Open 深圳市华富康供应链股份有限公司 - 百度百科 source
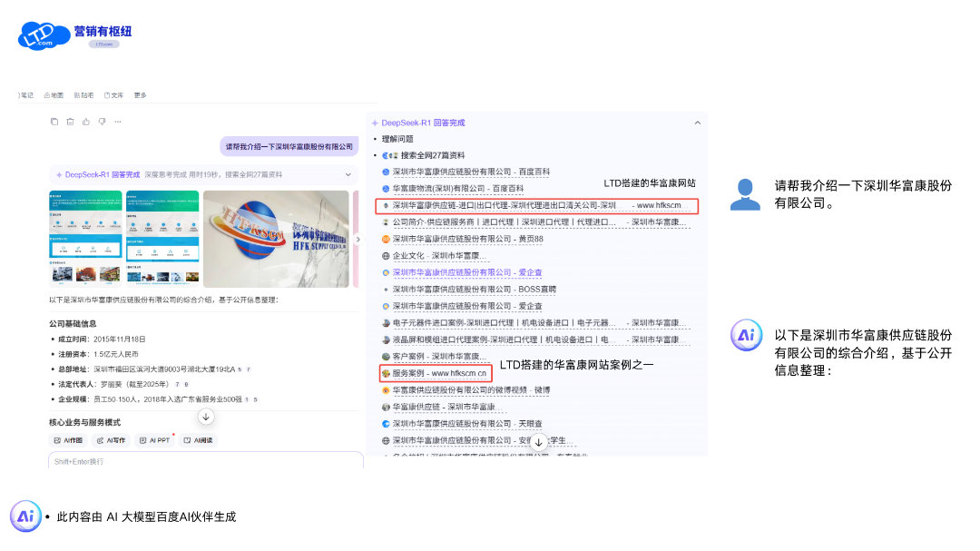The width and height of the screenshot is (980, 551). (471, 172)
